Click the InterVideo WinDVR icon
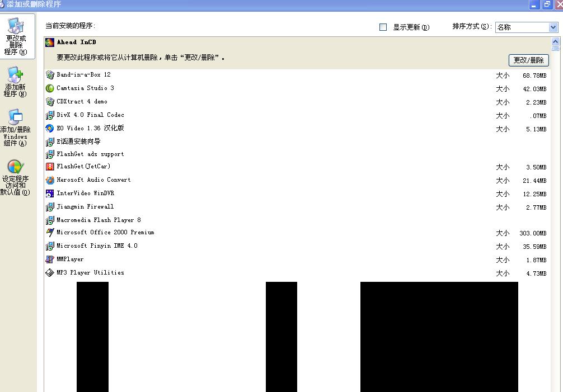Viewport: 563px width, 392px height. (50, 193)
